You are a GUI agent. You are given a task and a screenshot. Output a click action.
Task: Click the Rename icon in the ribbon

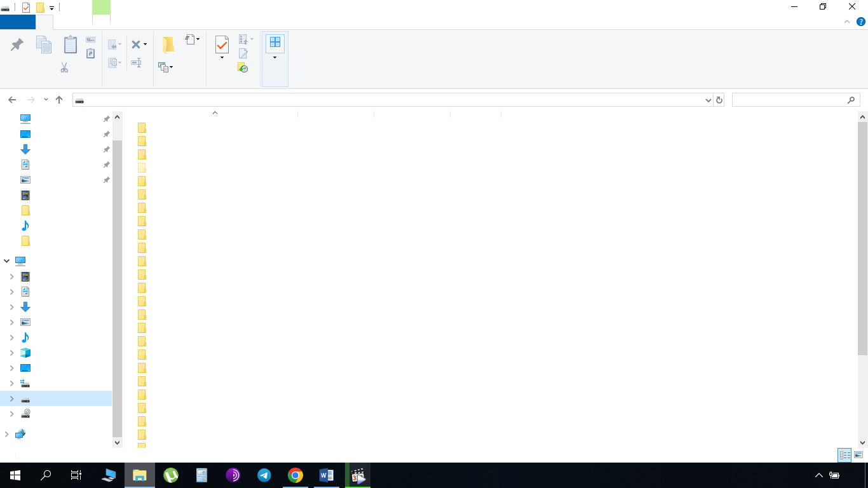pyautogui.click(x=136, y=62)
